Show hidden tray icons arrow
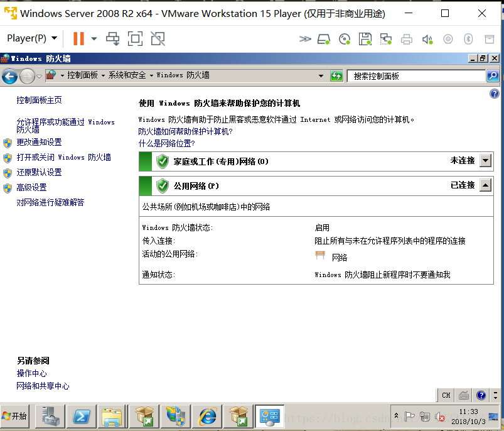The width and height of the screenshot is (504, 431). point(396,416)
